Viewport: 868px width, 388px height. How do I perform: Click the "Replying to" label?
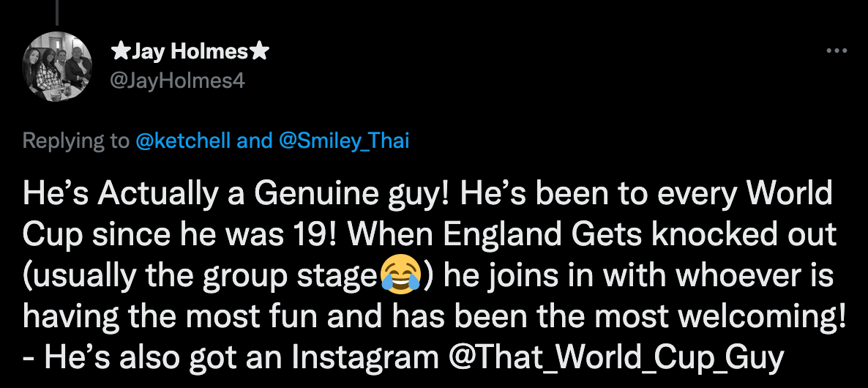75,141
